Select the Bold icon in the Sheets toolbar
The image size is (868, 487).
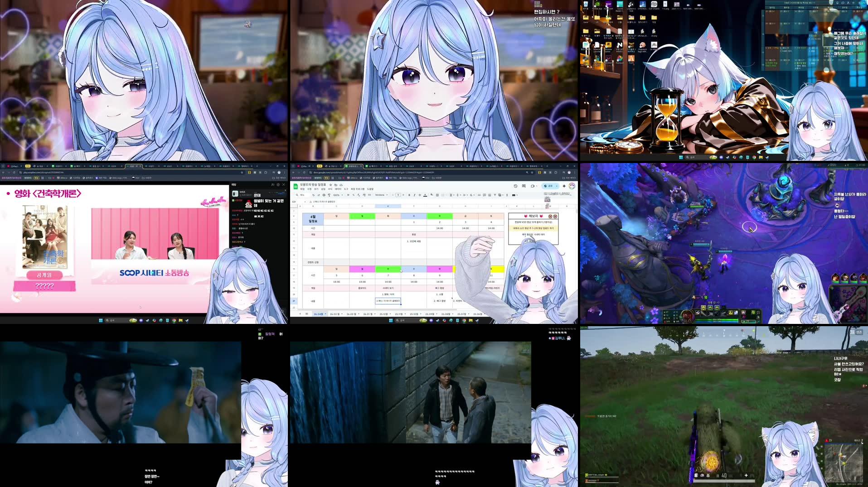pyautogui.click(x=410, y=195)
